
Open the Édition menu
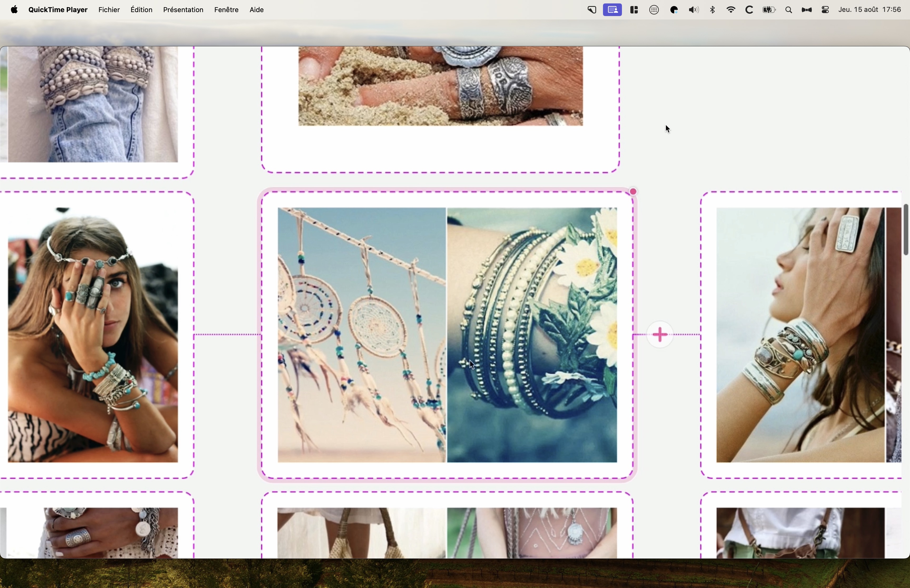click(x=141, y=10)
